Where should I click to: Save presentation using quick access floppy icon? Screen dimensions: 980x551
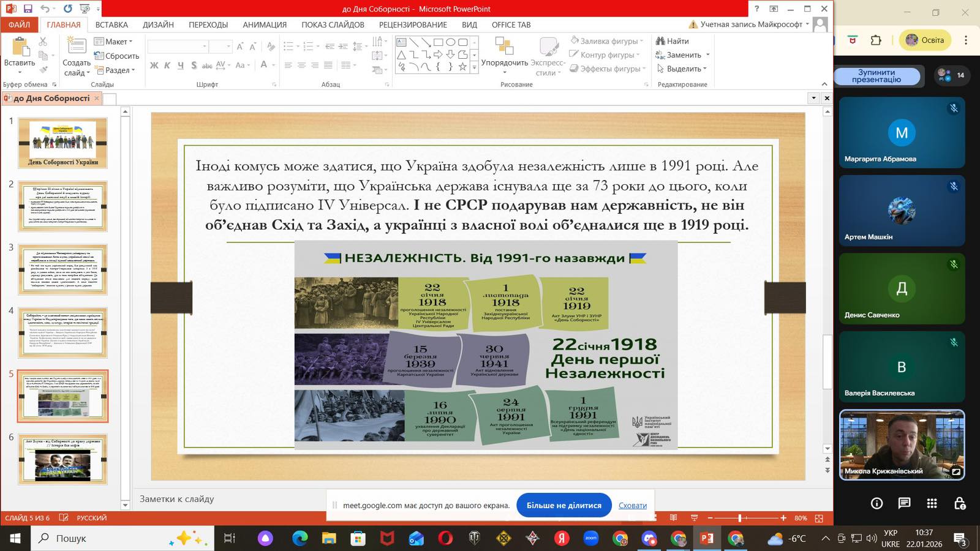point(28,9)
